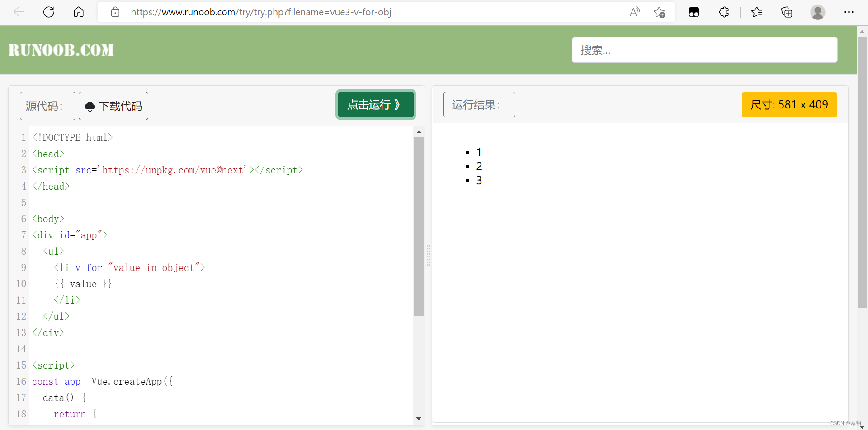868x430 pixels.
Task: Click the page vertical scrollbar thumb
Action: point(862,172)
